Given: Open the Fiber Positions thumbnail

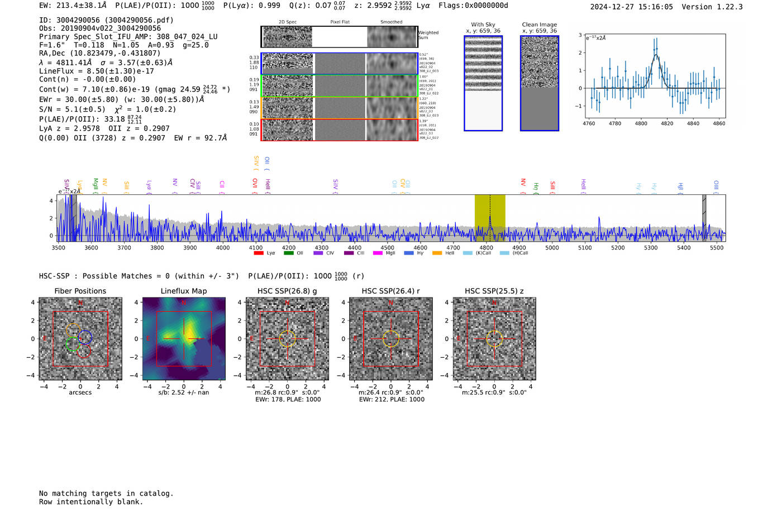Looking at the screenshot, I should click(80, 339).
